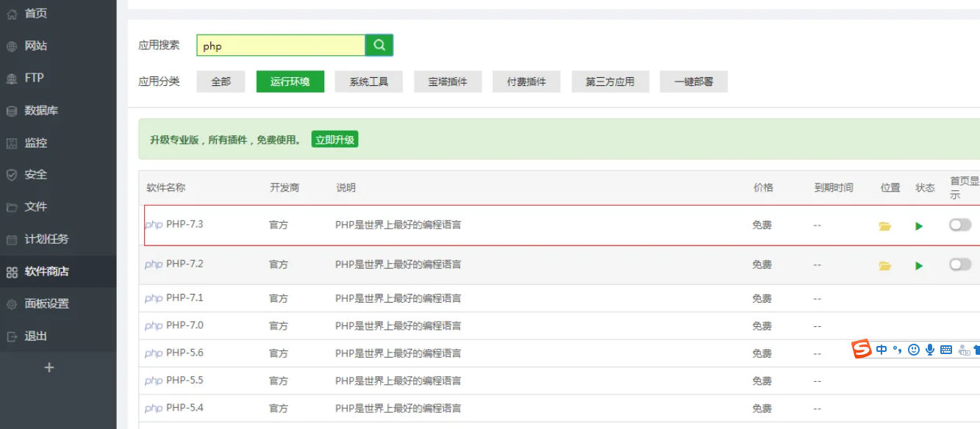Click the PHP-7.1 software name link
Screen dimensions: 980x429
[x=185, y=298]
